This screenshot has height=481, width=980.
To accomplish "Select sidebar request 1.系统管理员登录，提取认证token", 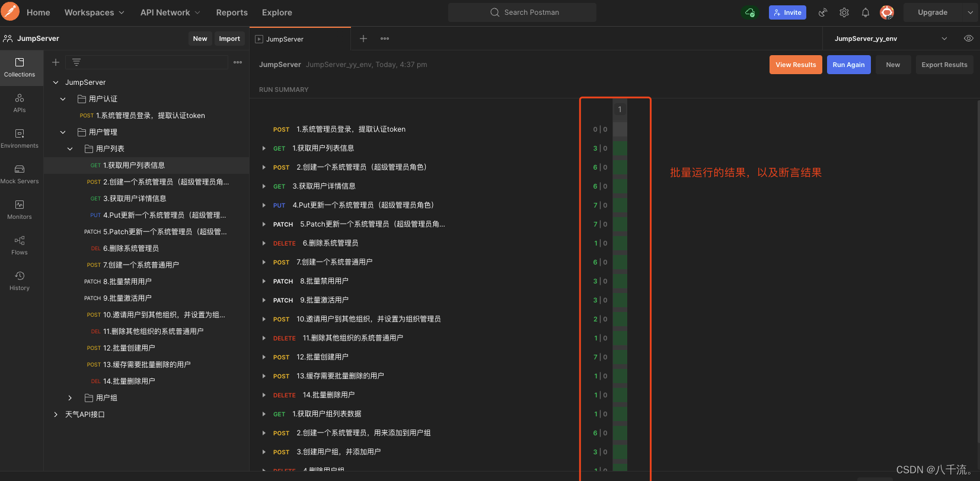I will (146, 116).
